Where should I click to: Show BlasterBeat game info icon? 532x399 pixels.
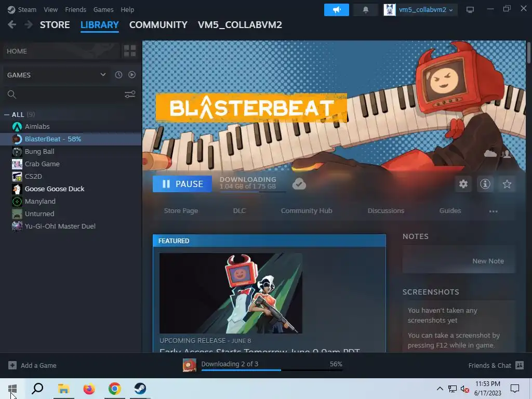(485, 184)
